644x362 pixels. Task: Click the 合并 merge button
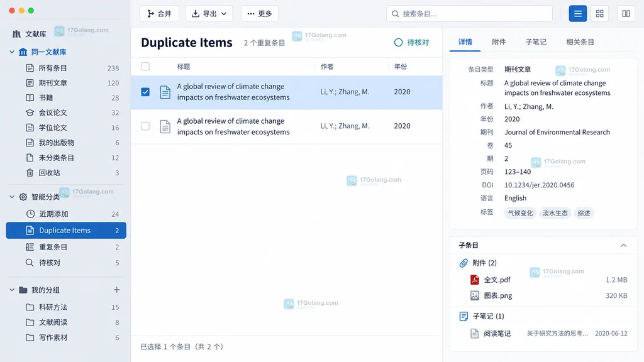[159, 14]
